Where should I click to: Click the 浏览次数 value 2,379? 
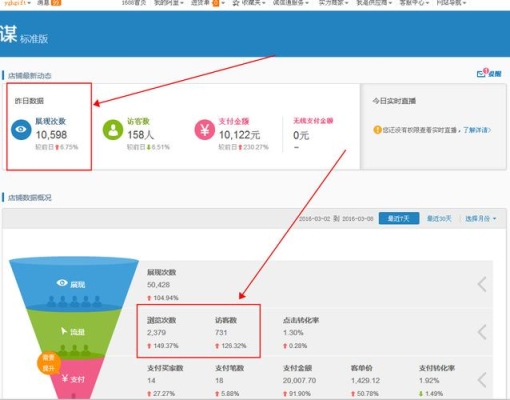[157, 332]
